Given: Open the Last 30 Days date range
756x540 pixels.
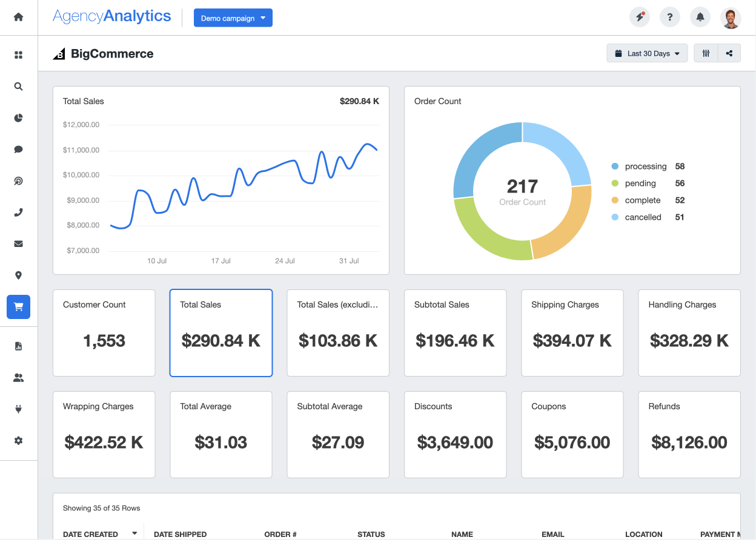Looking at the screenshot, I should click(647, 53).
